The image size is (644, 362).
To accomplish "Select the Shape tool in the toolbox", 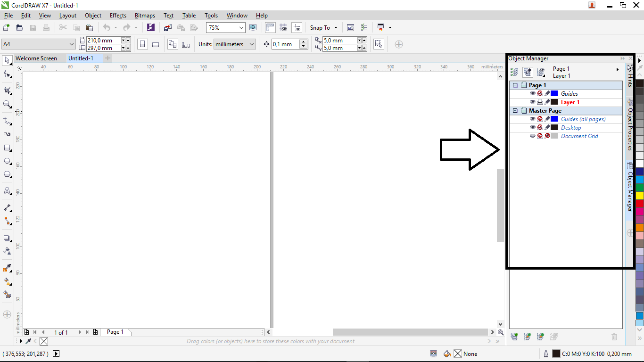I will tap(7, 74).
